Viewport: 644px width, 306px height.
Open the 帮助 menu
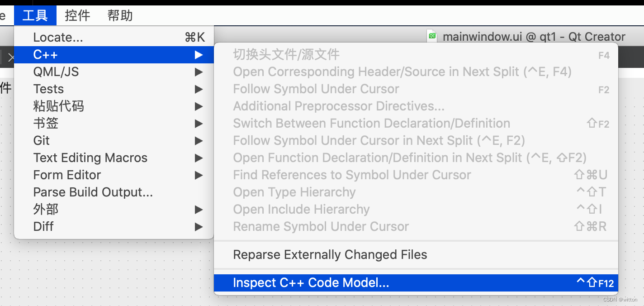(x=120, y=15)
